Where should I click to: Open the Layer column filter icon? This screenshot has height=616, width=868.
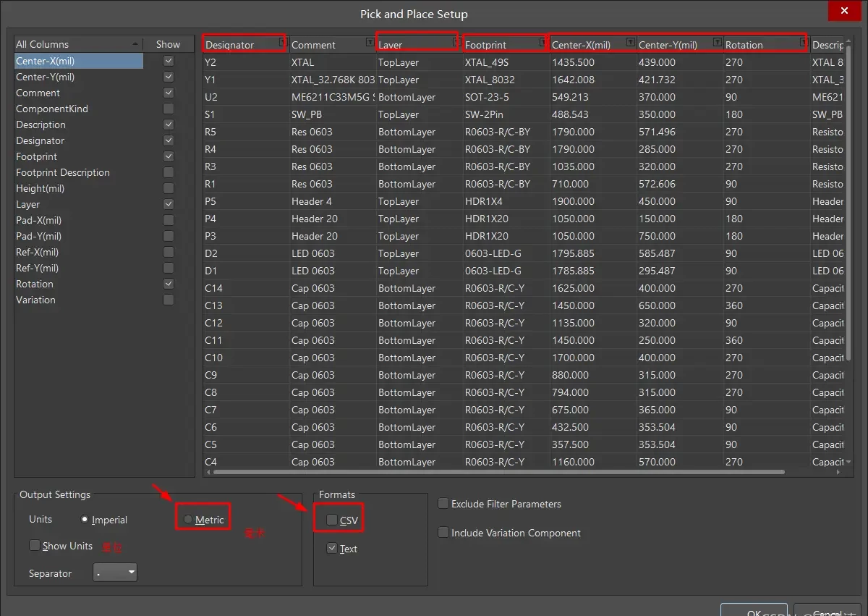[456, 43]
